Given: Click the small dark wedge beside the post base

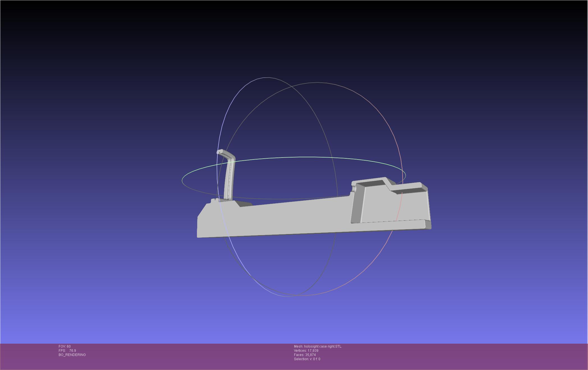Looking at the screenshot, I should coord(244,204).
